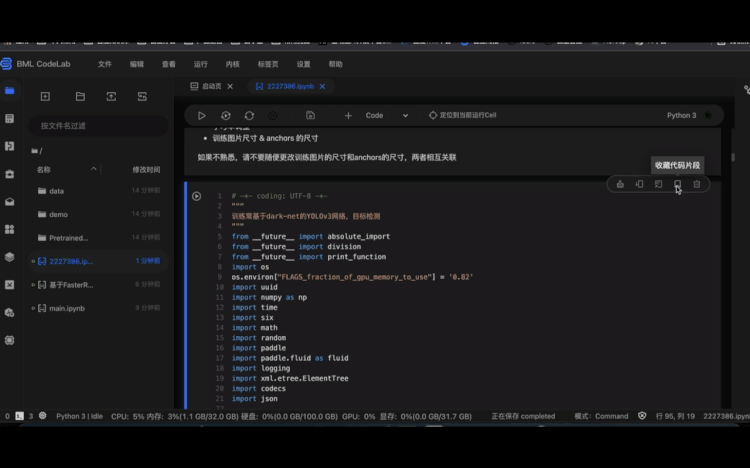The width and height of the screenshot is (750, 468).
Task: Click restart-and-run icon in notebook toolbar
Action: tap(226, 115)
